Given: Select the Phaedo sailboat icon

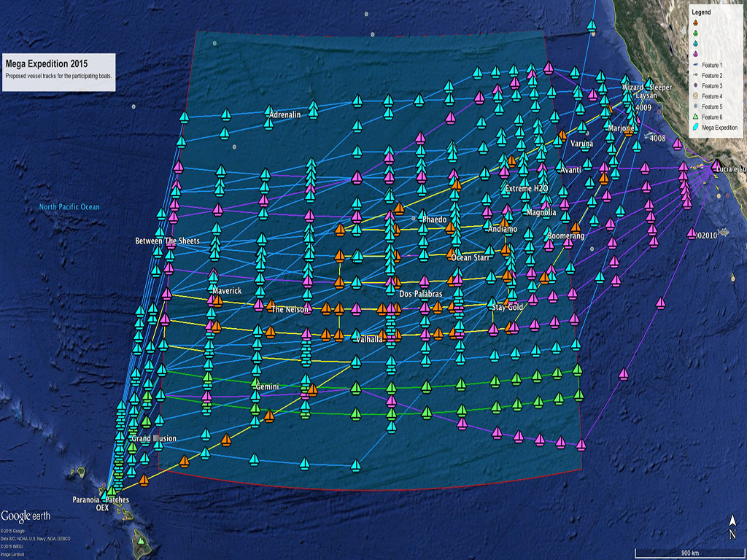Looking at the screenshot, I should click(422, 216).
